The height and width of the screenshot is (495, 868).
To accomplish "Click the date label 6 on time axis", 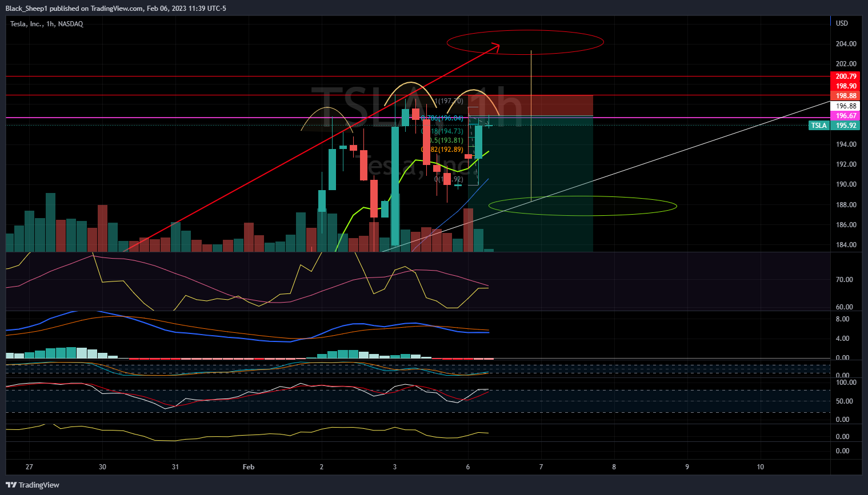I will pyautogui.click(x=468, y=467).
